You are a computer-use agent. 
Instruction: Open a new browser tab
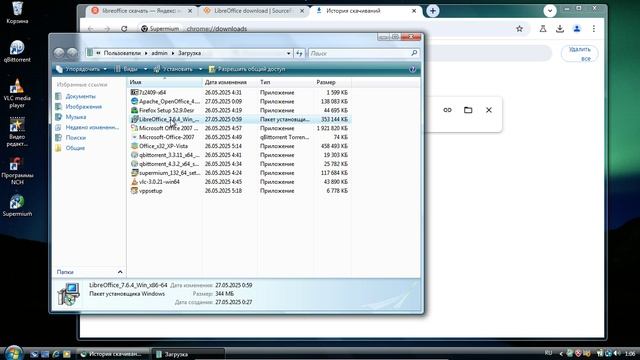(x=433, y=11)
